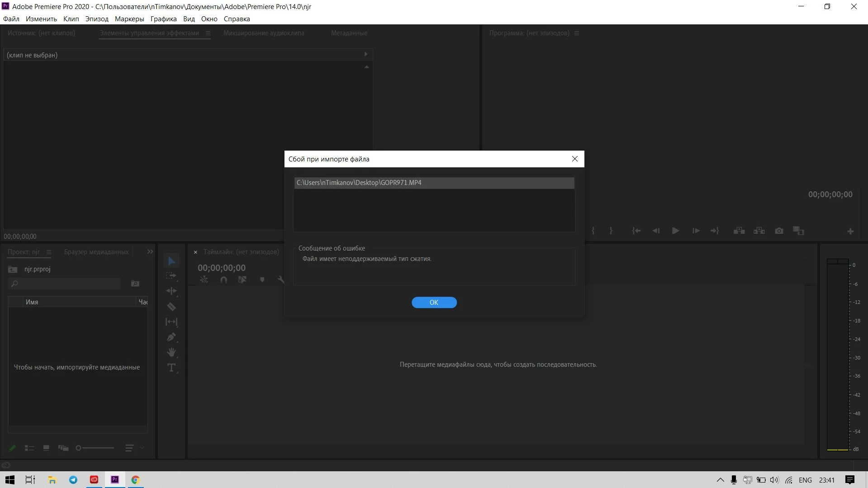The width and height of the screenshot is (868, 488).
Task: Click the bin folder-up icon beside njr.prproj
Action: pyautogui.click(x=13, y=270)
